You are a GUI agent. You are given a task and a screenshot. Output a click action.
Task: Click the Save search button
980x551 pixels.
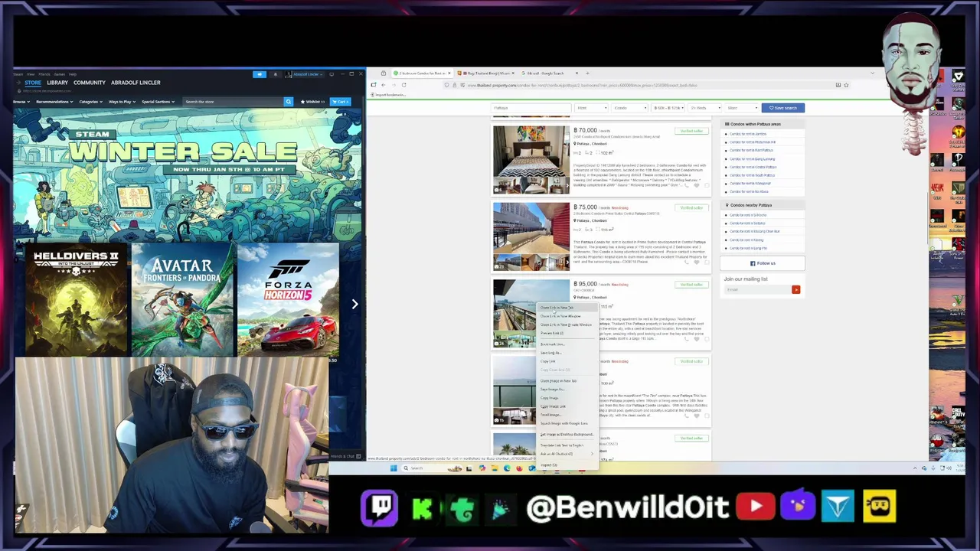(x=783, y=108)
